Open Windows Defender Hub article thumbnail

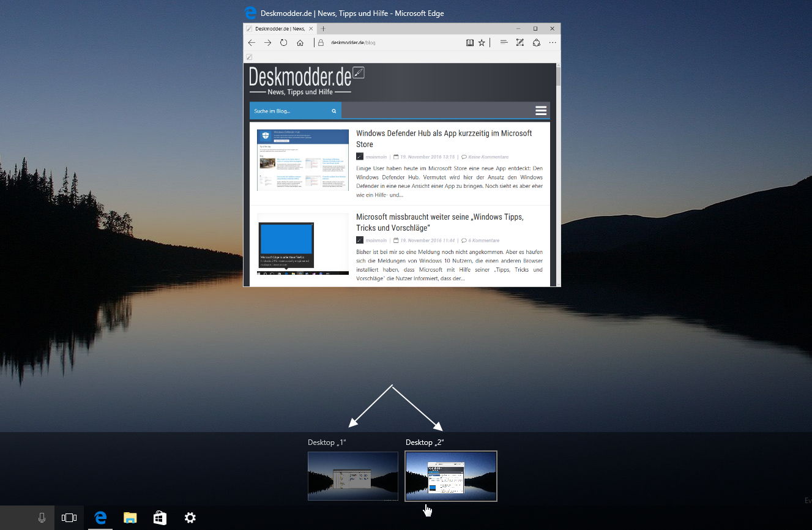303,160
